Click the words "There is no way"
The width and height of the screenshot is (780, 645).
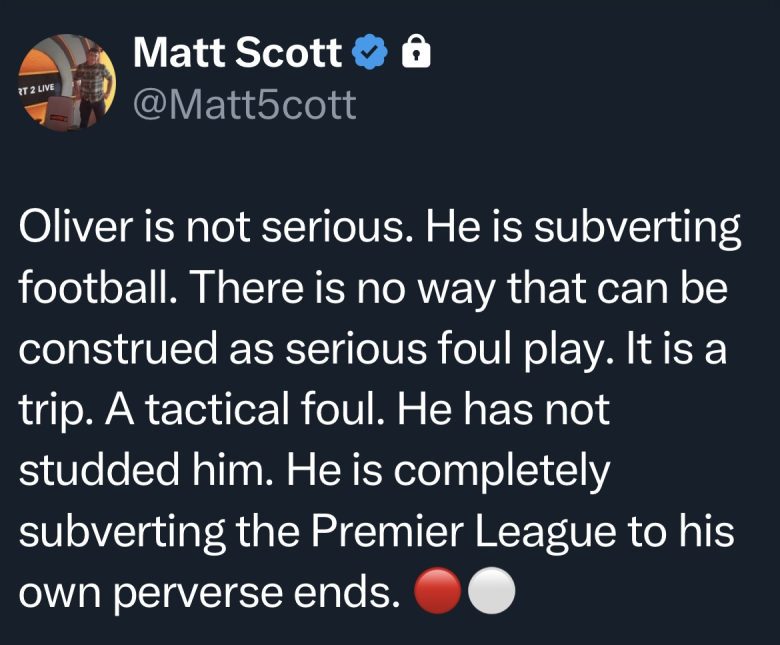pos(286,292)
